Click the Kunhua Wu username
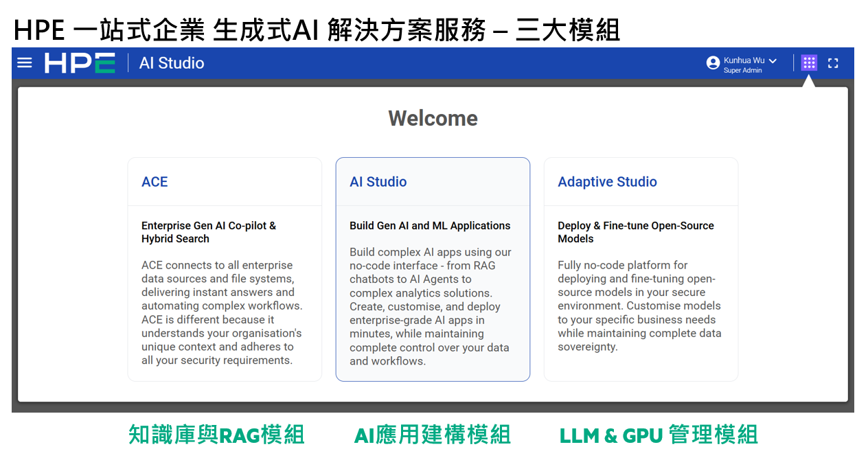Image resolution: width=868 pixels, height=449 pixels. coord(744,60)
